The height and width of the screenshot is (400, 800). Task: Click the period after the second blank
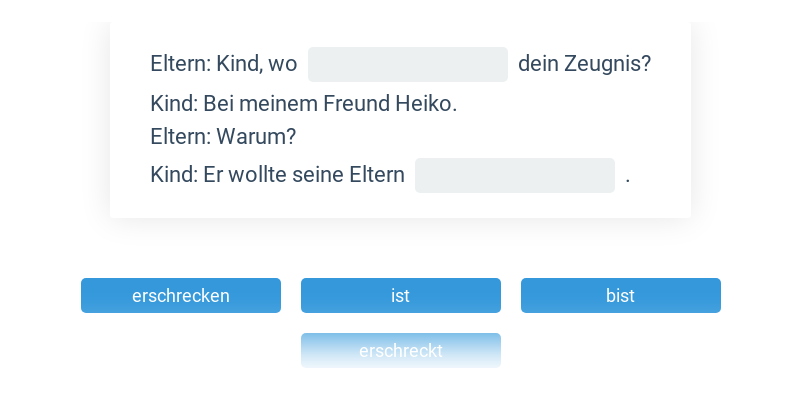coord(628,181)
